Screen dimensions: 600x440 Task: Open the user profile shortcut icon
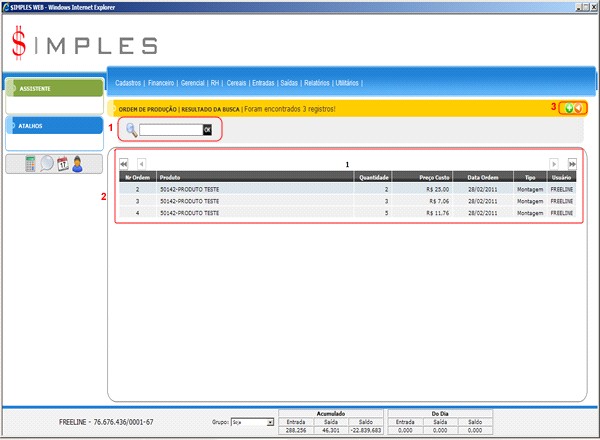(78, 164)
